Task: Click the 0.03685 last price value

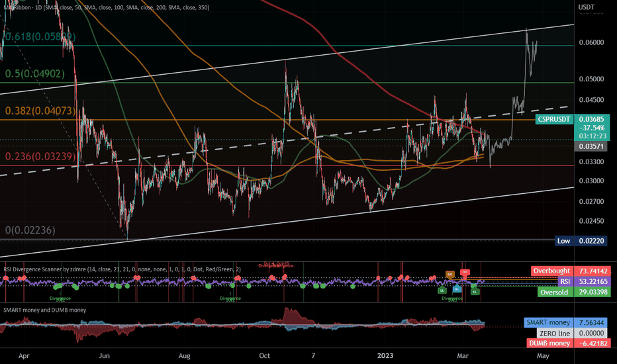Action: pyautogui.click(x=592, y=119)
